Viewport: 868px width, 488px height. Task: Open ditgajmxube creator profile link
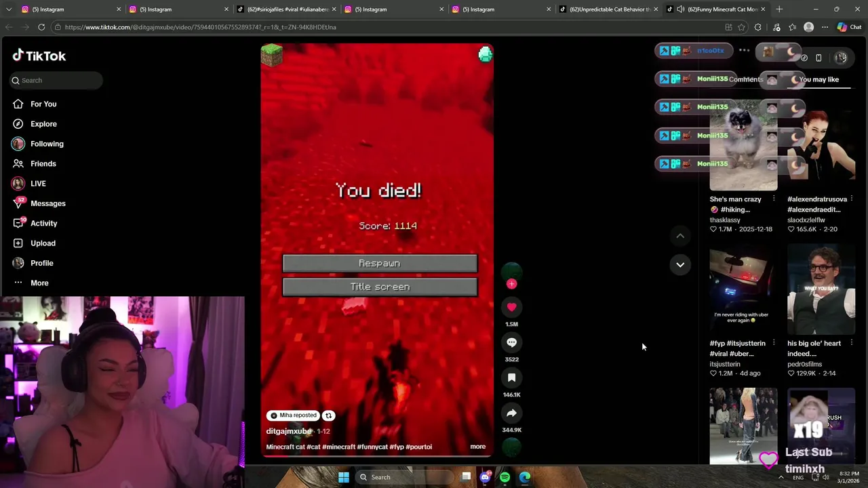[x=289, y=431]
